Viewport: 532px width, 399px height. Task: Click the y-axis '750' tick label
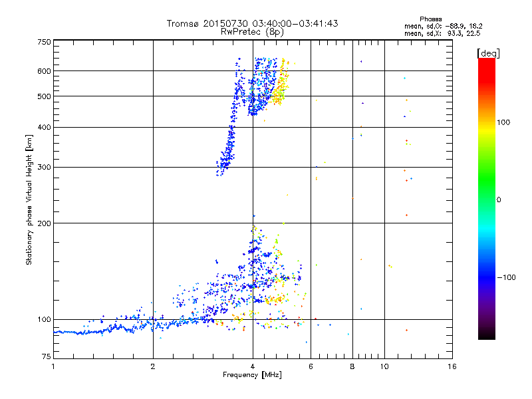point(44,42)
